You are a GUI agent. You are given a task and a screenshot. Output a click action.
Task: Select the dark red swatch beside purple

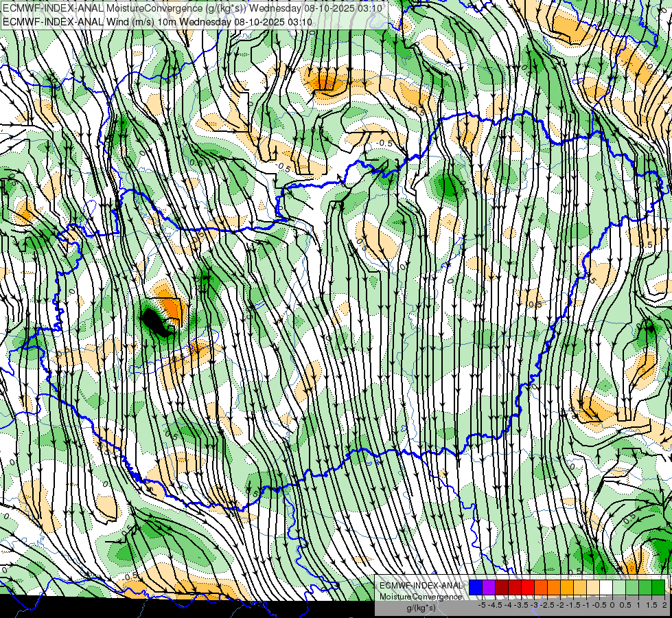click(x=501, y=587)
